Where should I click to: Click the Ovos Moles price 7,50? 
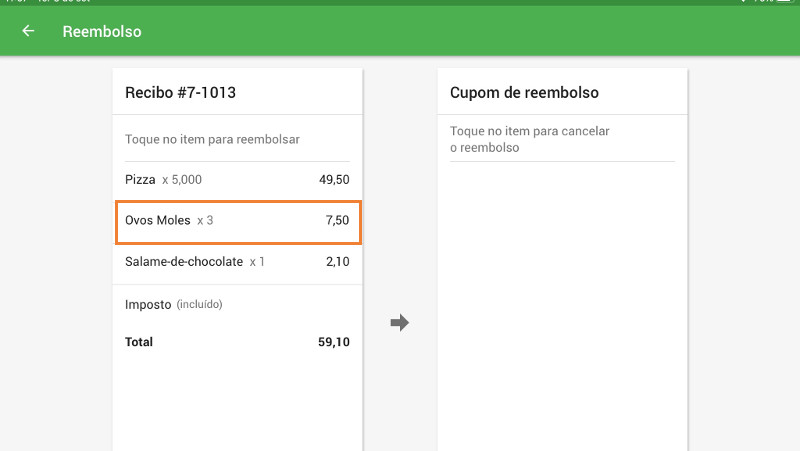tap(337, 220)
